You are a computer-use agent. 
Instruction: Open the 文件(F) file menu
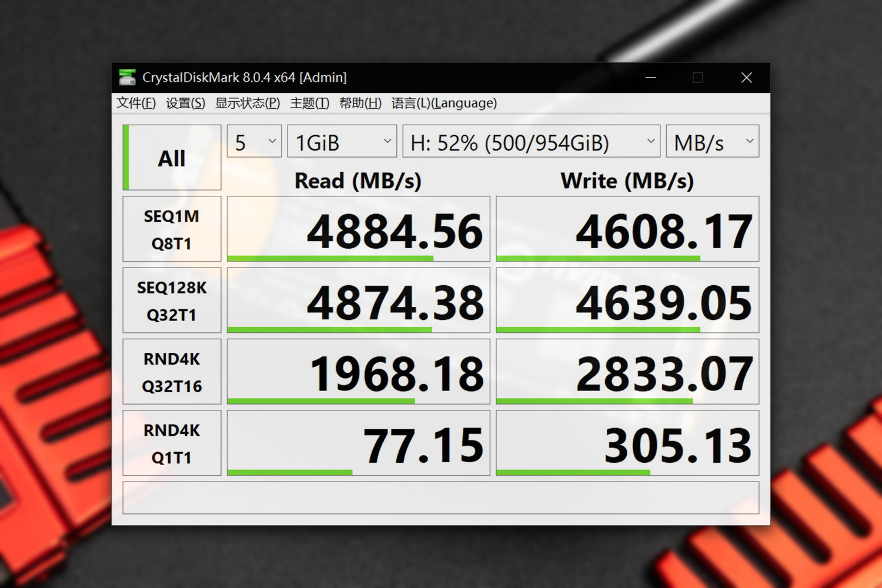(135, 103)
